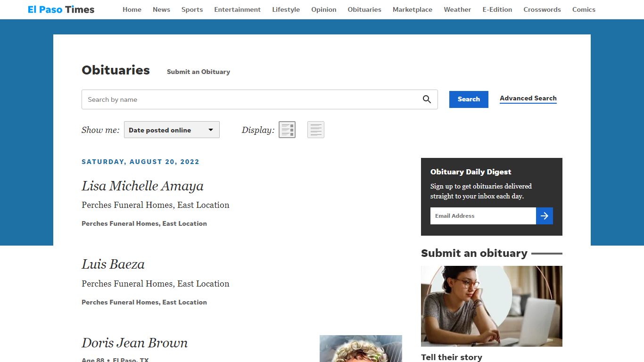Go to the News section
Screen dimensions: 644x362
(x=161, y=9)
